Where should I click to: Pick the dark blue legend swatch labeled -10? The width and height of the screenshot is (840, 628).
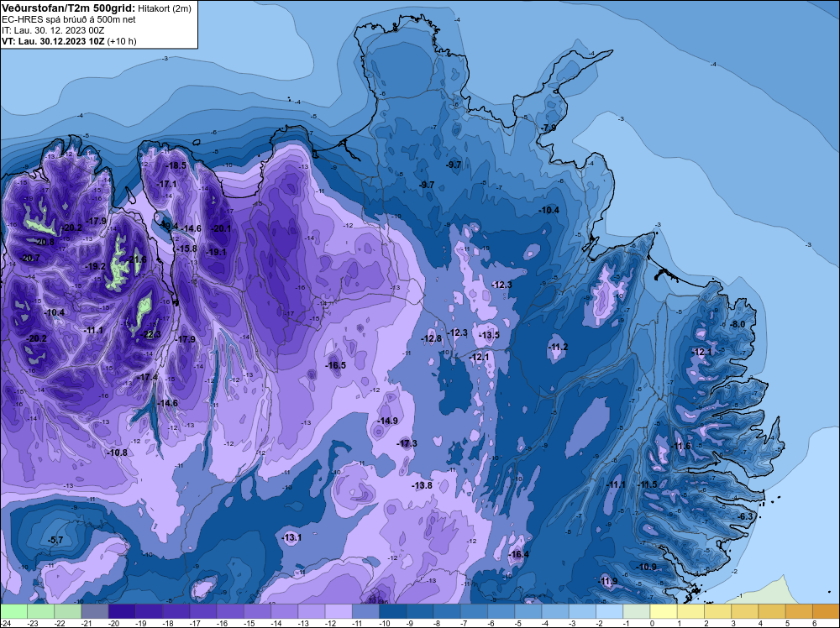tap(392, 611)
